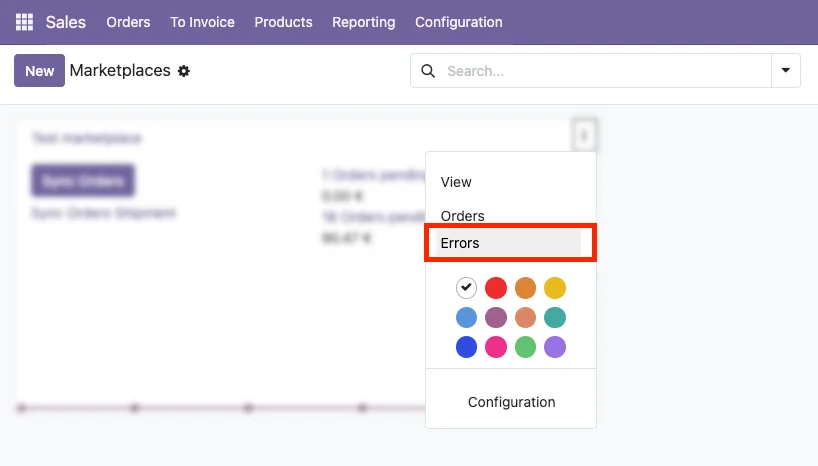Pick the red color swatch

496,288
